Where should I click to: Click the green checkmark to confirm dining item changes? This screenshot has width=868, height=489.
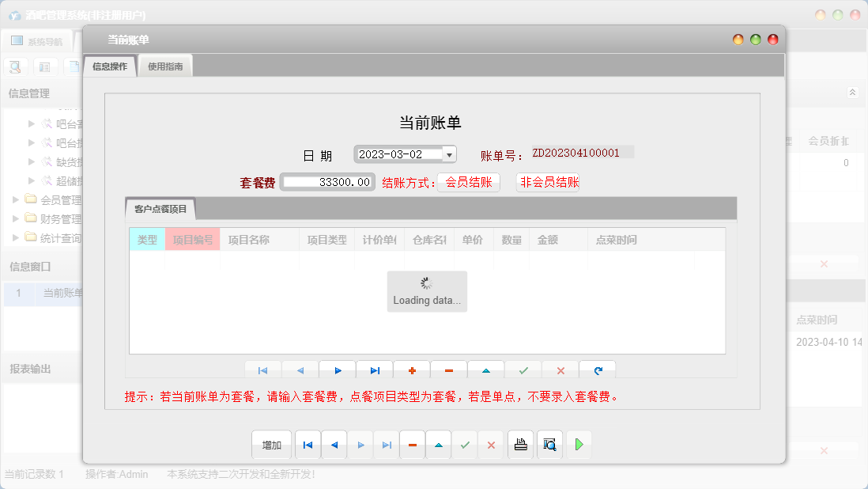(x=523, y=370)
